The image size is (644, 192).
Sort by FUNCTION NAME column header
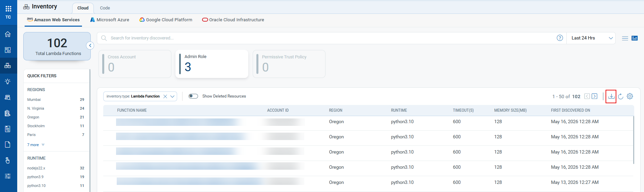pyautogui.click(x=132, y=110)
